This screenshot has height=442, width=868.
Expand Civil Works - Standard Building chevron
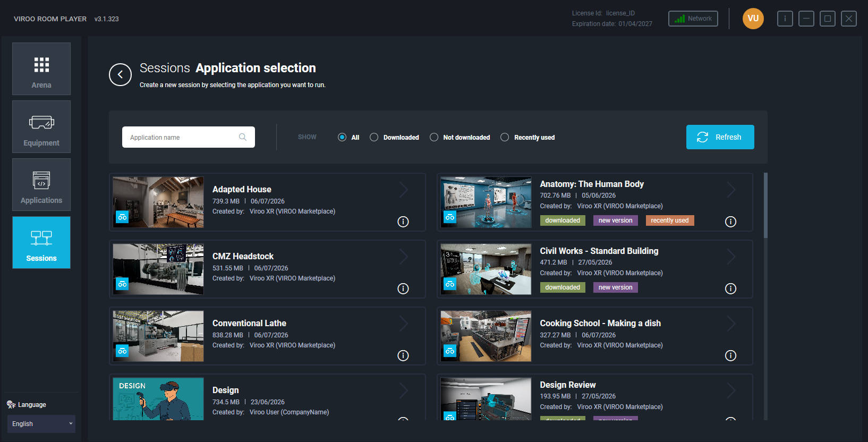click(x=731, y=257)
